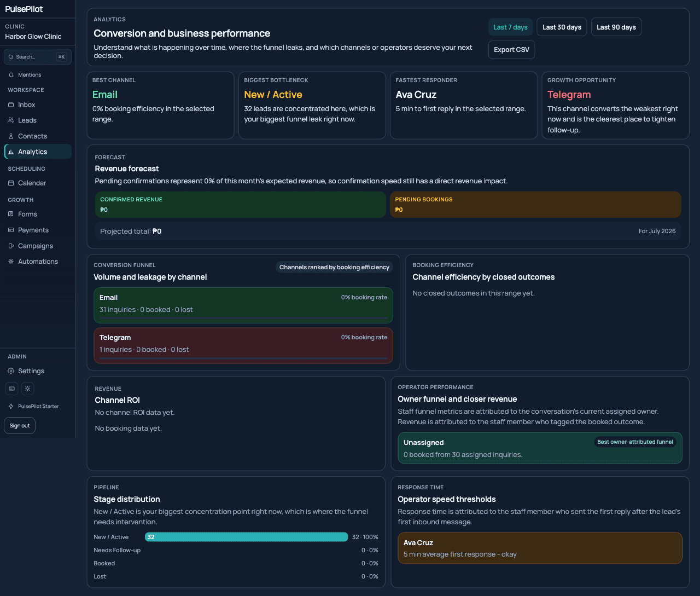The width and height of the screenshot is (700, 596).
Task: Click the "New / Active" Biggest Bottleneck heading
Action: (x=273, y=95)
